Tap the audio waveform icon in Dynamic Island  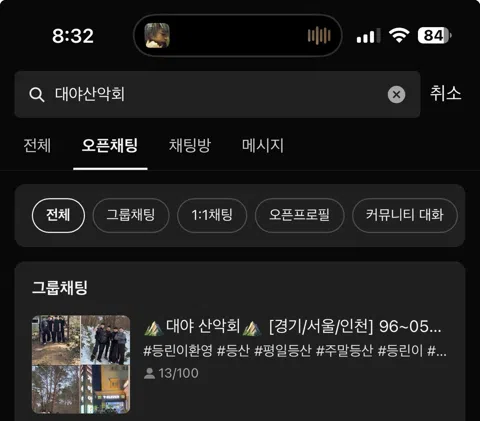tap(319, 35)
